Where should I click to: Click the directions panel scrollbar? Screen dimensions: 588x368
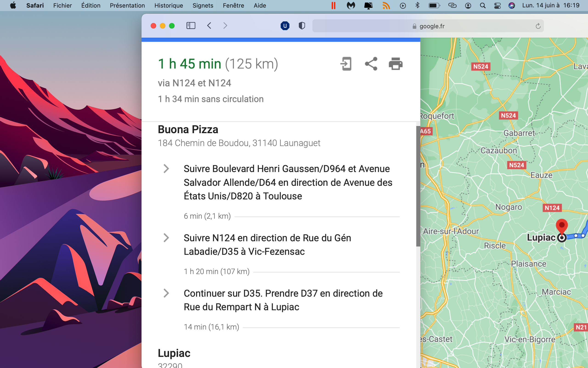(418, 186)
